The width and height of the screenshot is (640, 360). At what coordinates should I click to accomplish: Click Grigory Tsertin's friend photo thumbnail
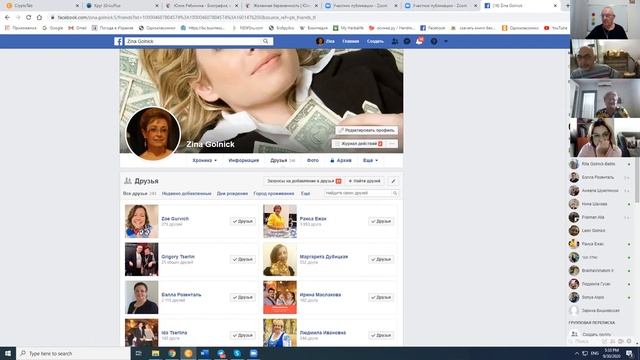142,259
